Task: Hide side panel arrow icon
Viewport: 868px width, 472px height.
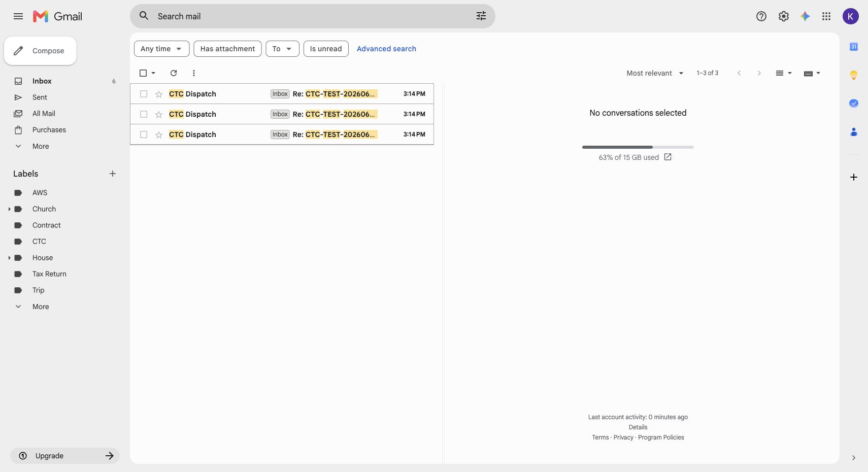Action: (x=854, y=458)
